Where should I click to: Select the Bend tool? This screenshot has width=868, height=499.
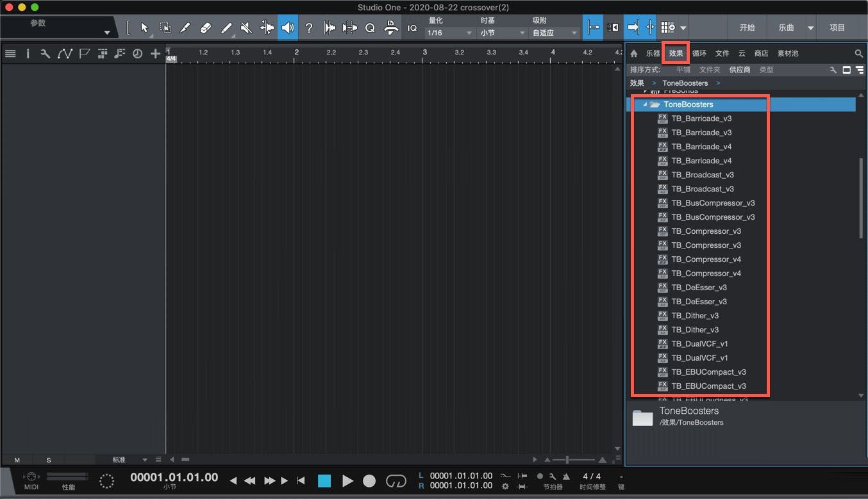(267, 28)
